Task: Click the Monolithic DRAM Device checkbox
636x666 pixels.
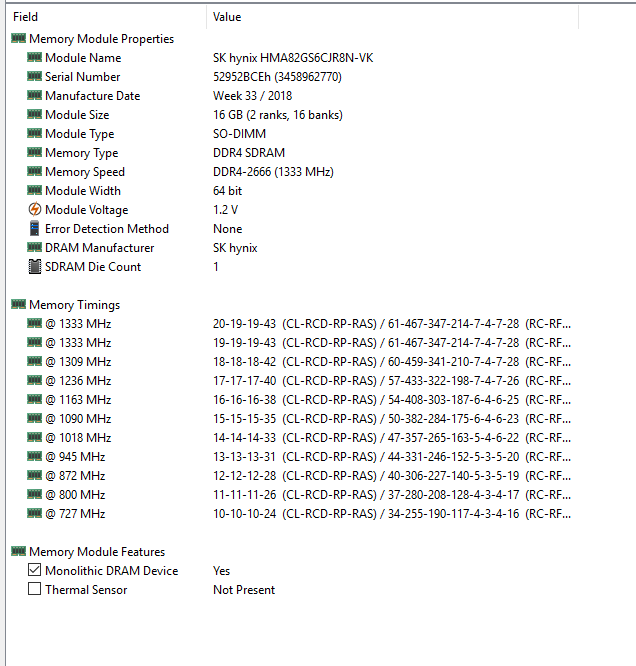Action: (34, 570)
